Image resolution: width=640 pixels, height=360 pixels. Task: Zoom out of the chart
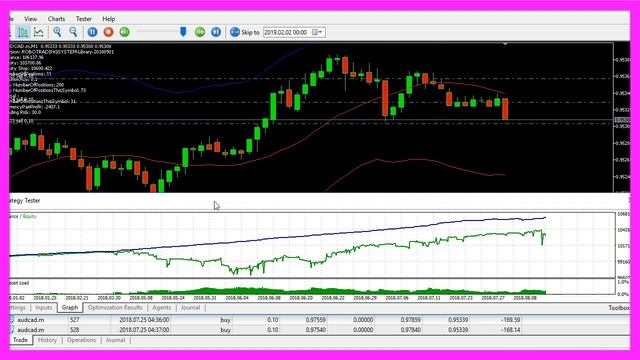click(73, 32)
